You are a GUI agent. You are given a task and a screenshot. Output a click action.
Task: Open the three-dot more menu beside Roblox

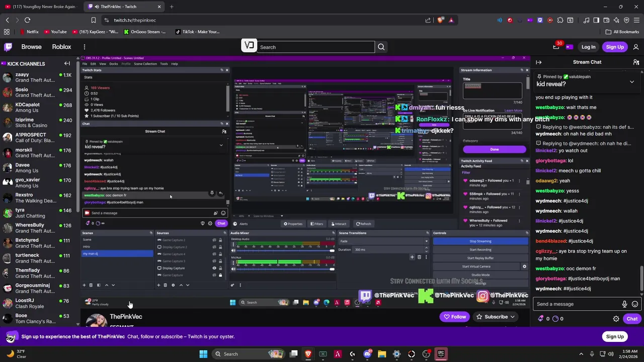(85, 47)
